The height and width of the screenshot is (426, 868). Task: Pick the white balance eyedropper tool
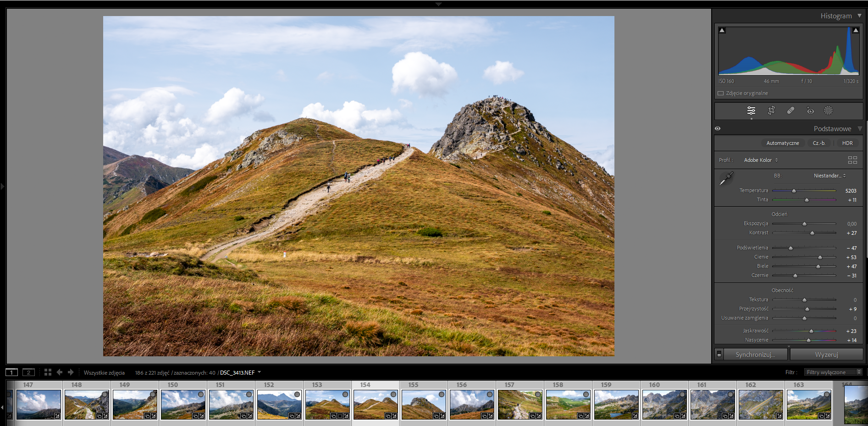726,179
